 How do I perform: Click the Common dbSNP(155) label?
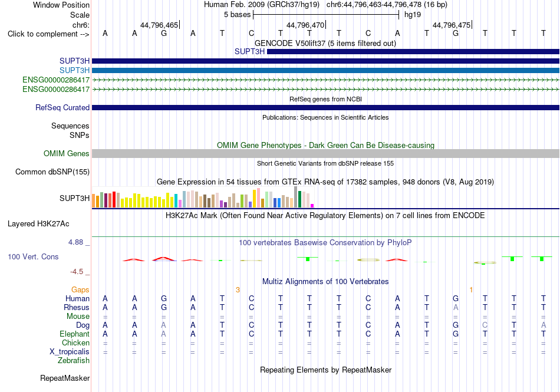click(x=52, y=172)
